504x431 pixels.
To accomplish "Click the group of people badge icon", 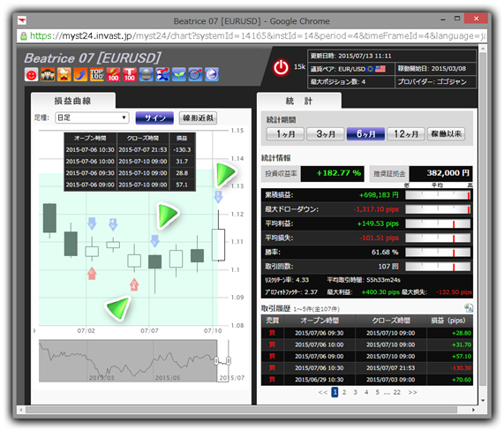I will tap(48, 74).
